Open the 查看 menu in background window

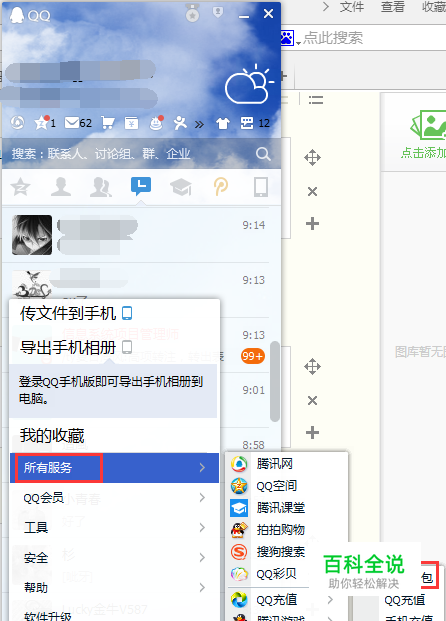tap(393, 7)
